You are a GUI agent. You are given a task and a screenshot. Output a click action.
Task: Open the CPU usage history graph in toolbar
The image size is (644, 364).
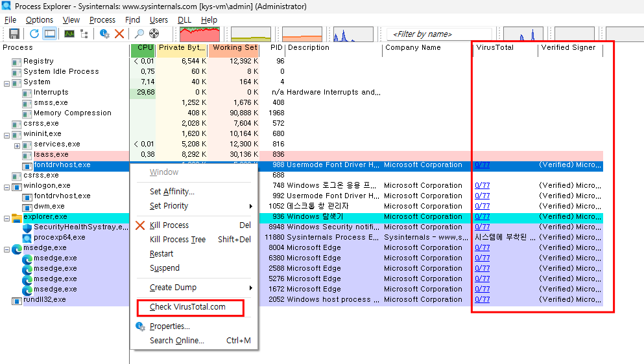[200, 34]
